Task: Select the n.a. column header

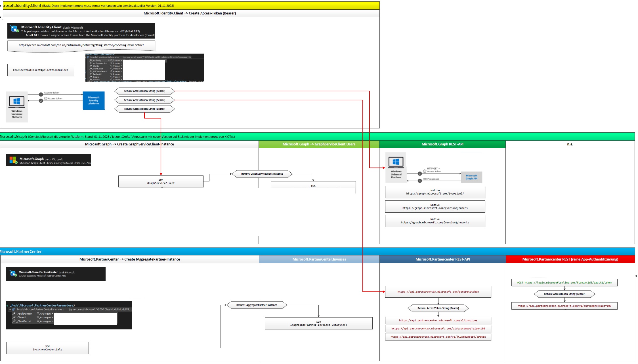Action: coord(570,144)
